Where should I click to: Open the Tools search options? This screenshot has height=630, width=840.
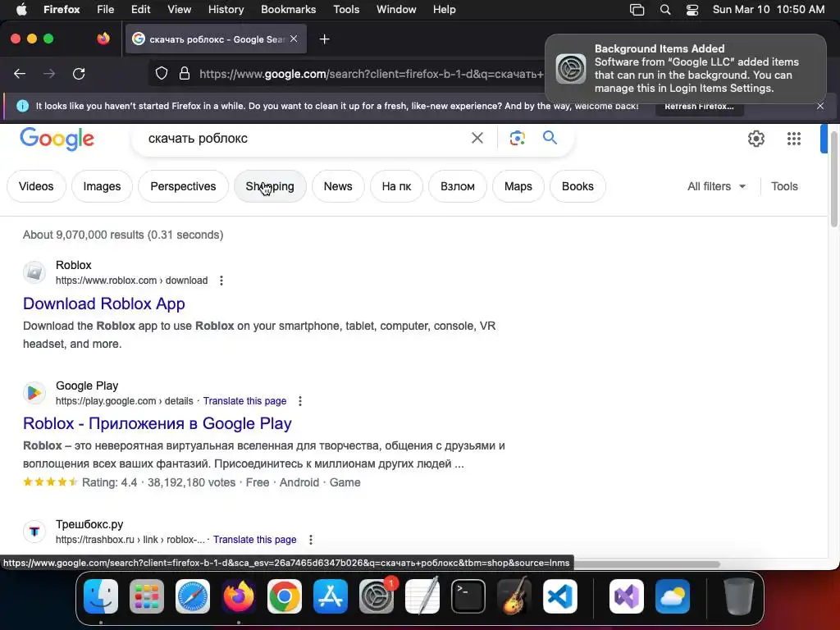click(784, 186)
